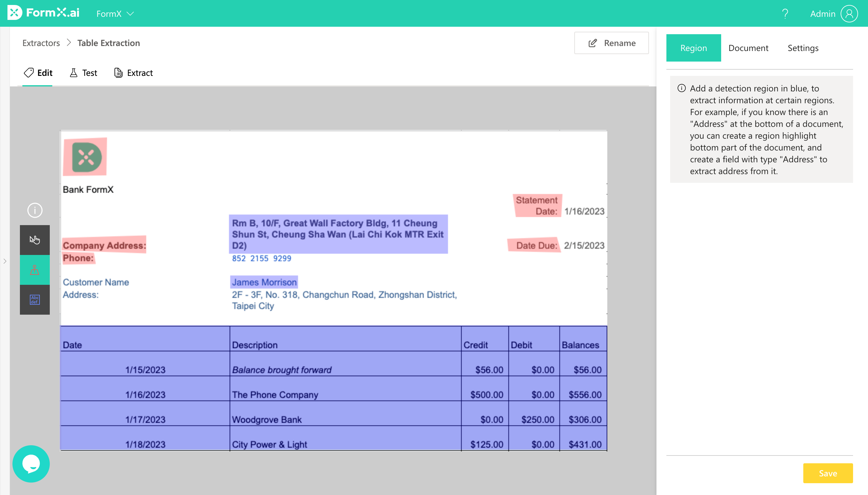Screen dimensions: 868x495
Task: Click the Rename button
Action: (611, 43)
